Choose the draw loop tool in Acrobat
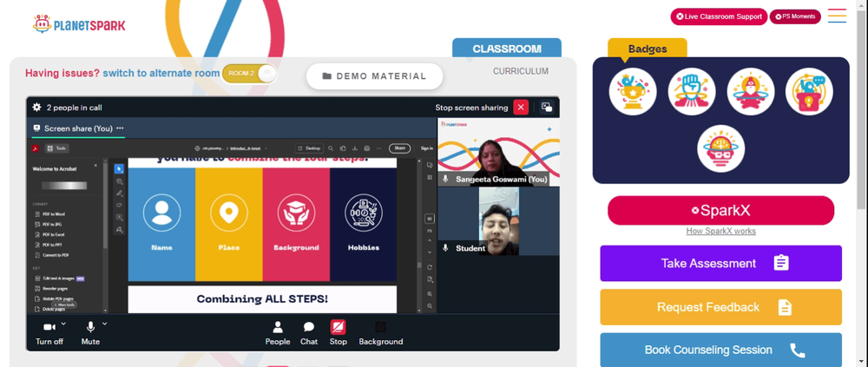 (x=119, y=205)
